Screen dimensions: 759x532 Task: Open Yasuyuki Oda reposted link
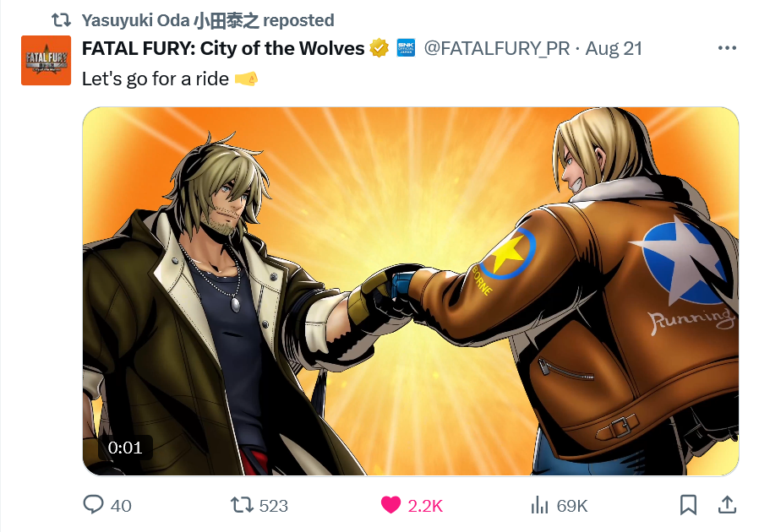pos(208,20)
